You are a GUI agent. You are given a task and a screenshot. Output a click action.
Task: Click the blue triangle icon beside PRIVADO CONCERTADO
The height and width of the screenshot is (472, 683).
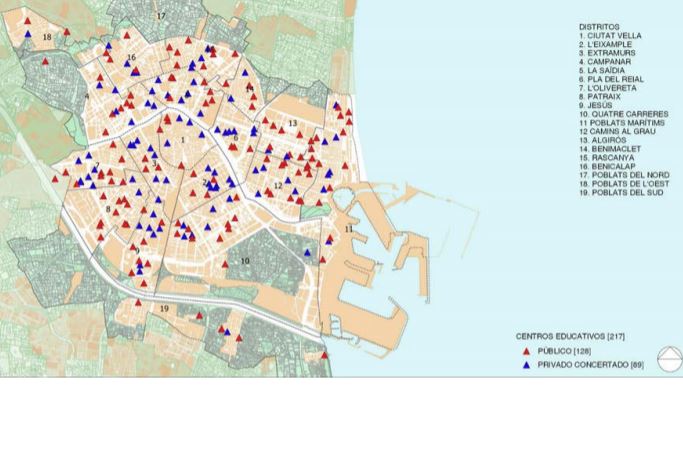pos(525,365)
